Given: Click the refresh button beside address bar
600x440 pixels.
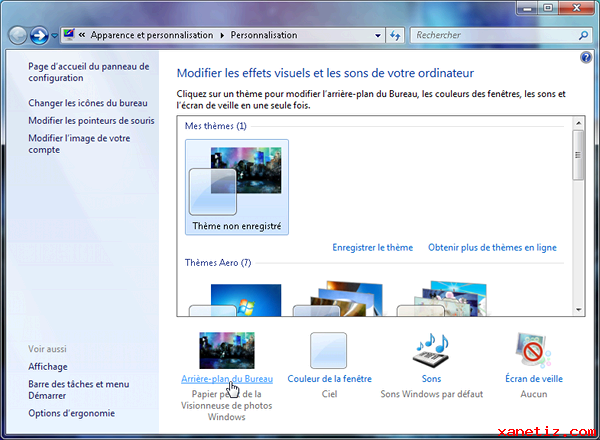Looking at the screenshot, I should (x=395, y=36).
